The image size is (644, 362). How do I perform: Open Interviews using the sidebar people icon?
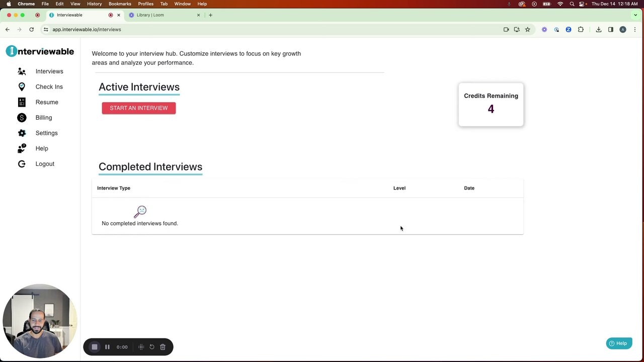[x=22, y=71]
